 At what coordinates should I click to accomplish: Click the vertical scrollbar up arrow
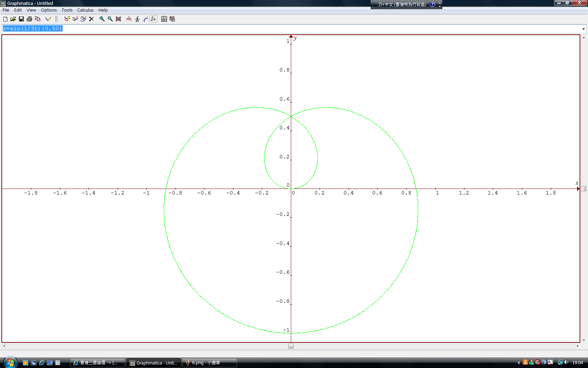(583, 37)
